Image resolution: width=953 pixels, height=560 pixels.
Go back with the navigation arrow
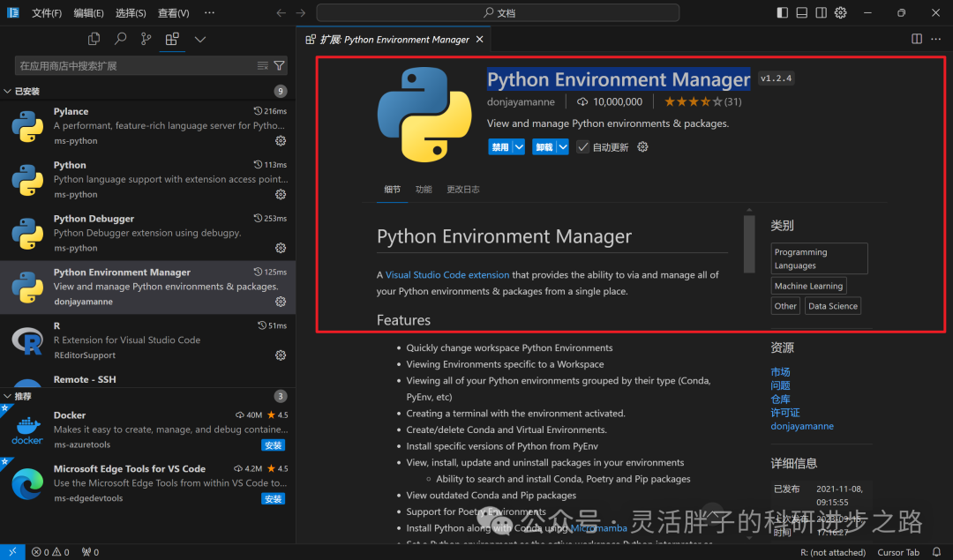[281, 12]
